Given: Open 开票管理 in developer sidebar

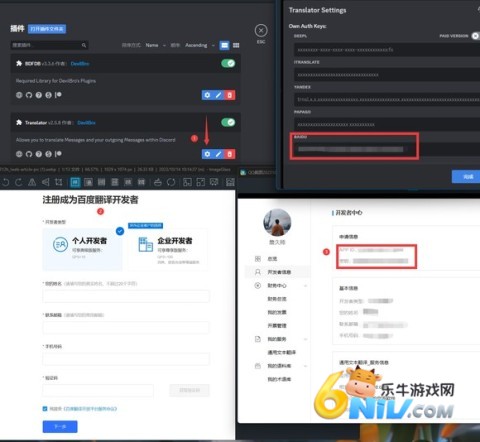Looking at the screenshot, I should point(277,326).
